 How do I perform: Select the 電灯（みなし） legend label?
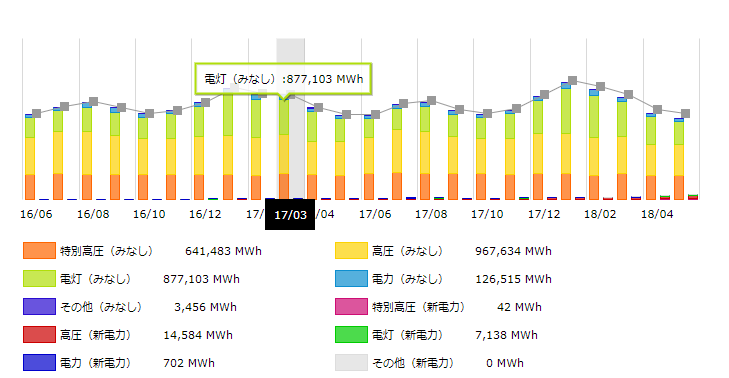click(x=95, y=279)
